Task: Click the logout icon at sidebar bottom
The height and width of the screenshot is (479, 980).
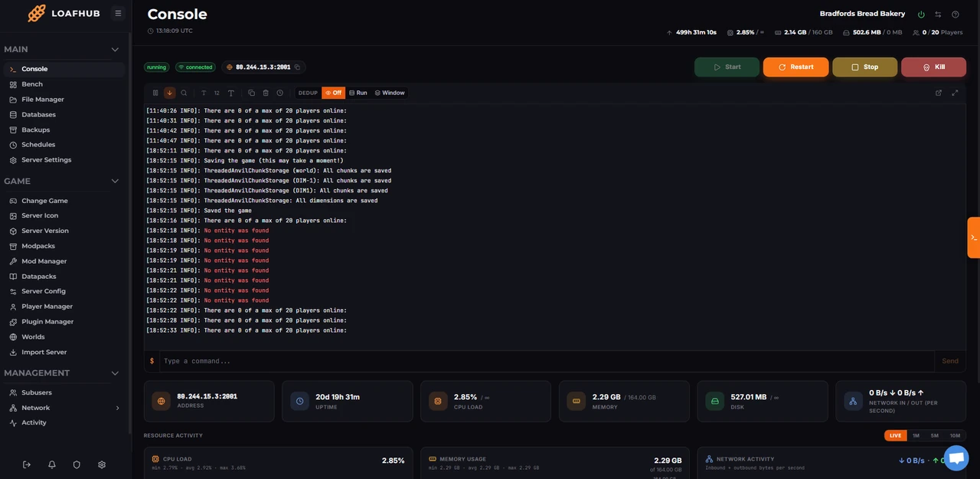Action: 27,464
